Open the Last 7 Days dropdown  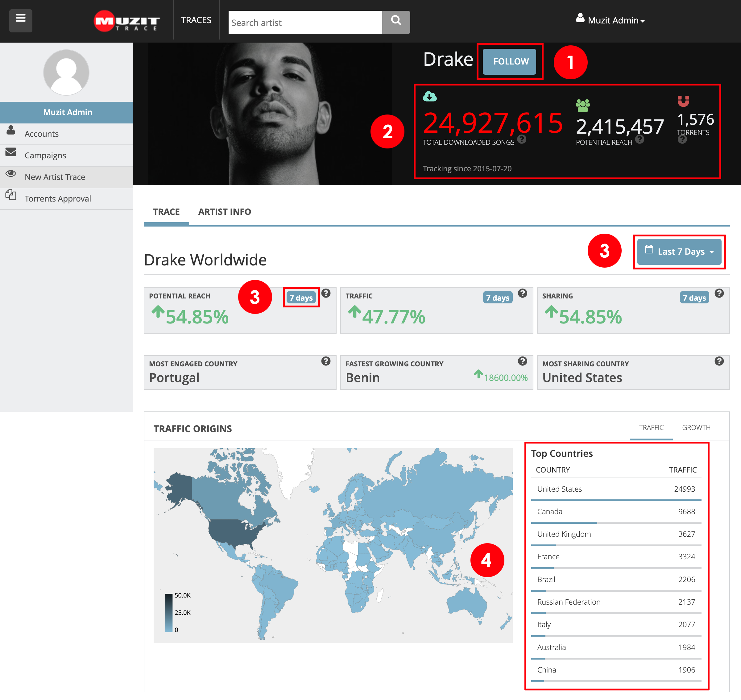pyautogui.click(x=679, y=252)
